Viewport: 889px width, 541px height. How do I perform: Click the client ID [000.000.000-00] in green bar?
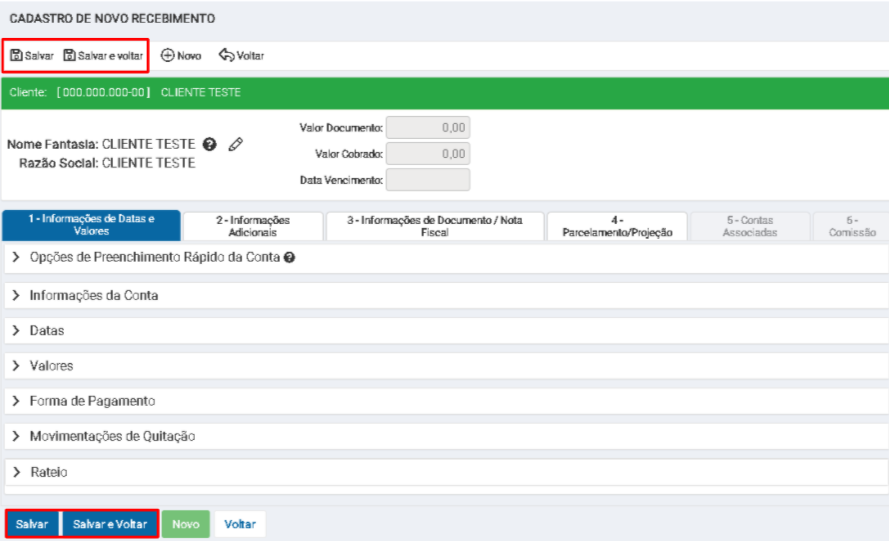click(x=103, y=92)
